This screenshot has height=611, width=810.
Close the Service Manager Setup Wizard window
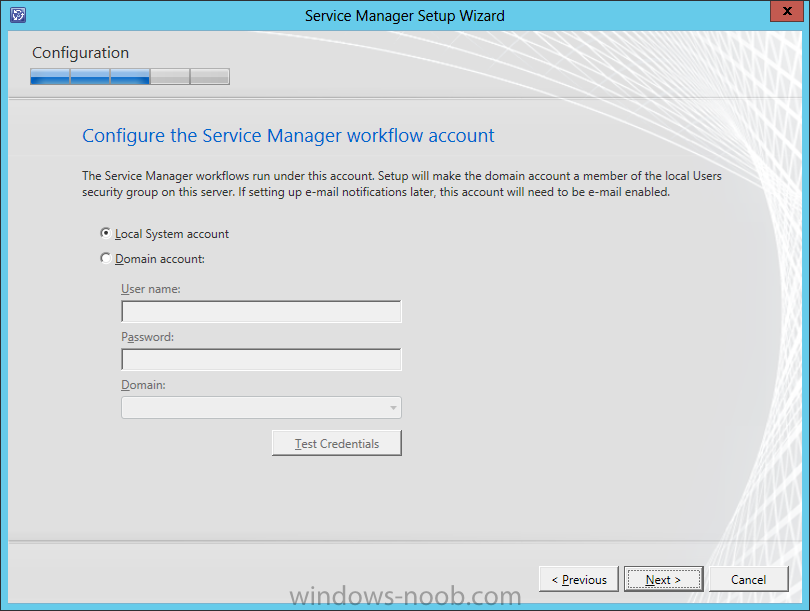(x=787, y=11)
